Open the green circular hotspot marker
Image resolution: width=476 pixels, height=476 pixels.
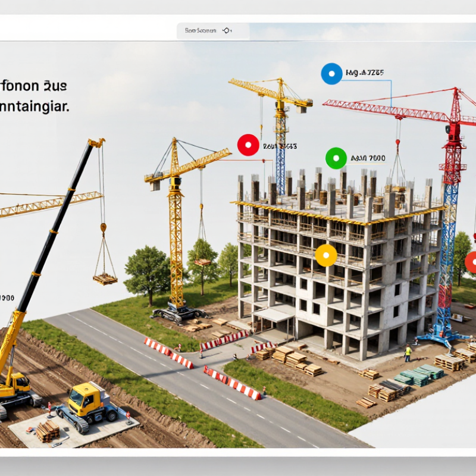click(x=336, y=158)
